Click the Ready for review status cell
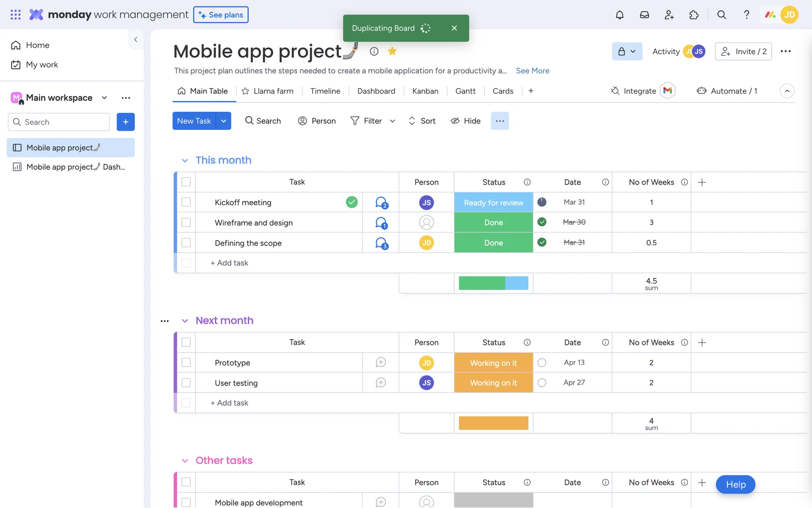Screen dimensions: 812x508 493,202
